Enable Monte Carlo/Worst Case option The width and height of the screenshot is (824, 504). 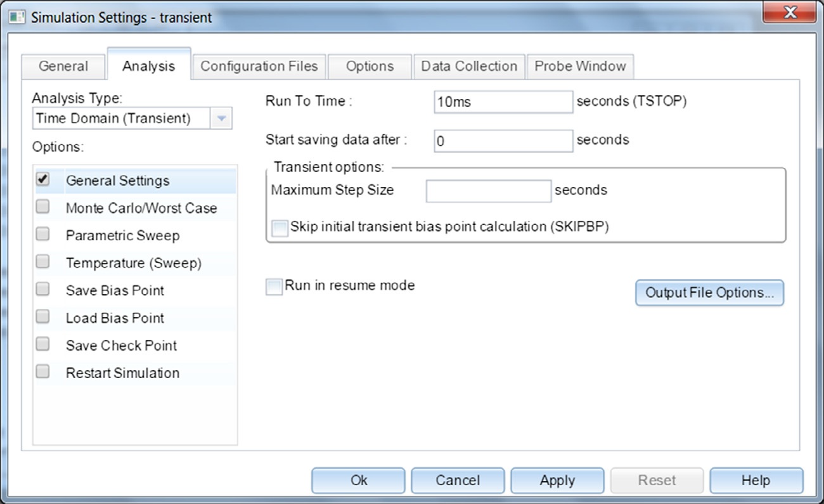click(43, 207)
